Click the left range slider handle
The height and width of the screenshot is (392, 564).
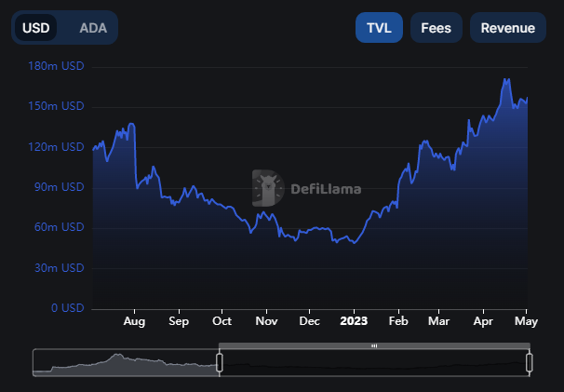[x=219, y=362]
